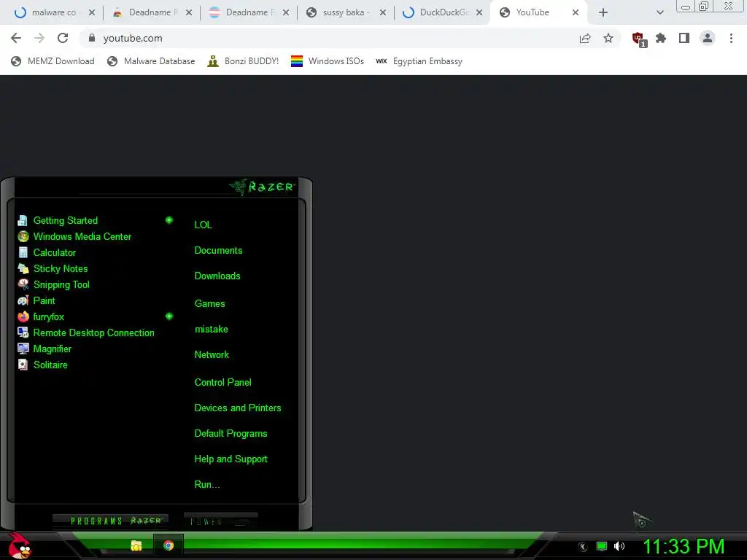Click Run... in the Start menu
The image size is (747, 560).
(x=206, y=485)
